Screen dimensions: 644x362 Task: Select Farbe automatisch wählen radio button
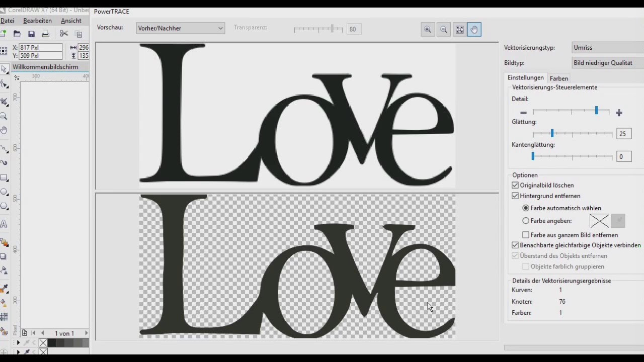pos(526,208)
